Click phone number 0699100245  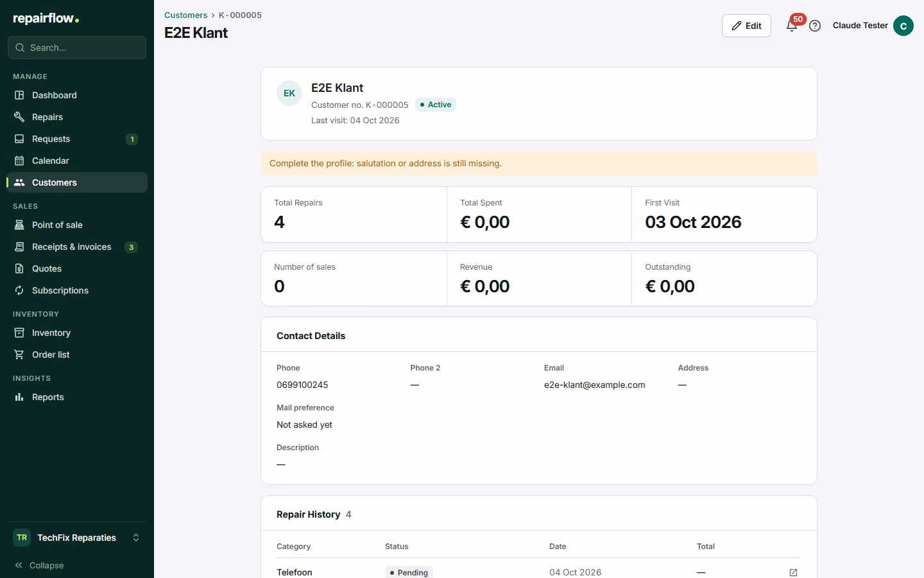[x=302, y=385]
